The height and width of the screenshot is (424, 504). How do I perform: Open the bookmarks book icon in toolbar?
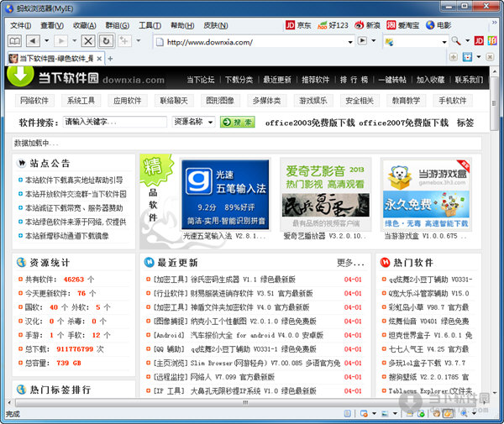click(14, 41)
